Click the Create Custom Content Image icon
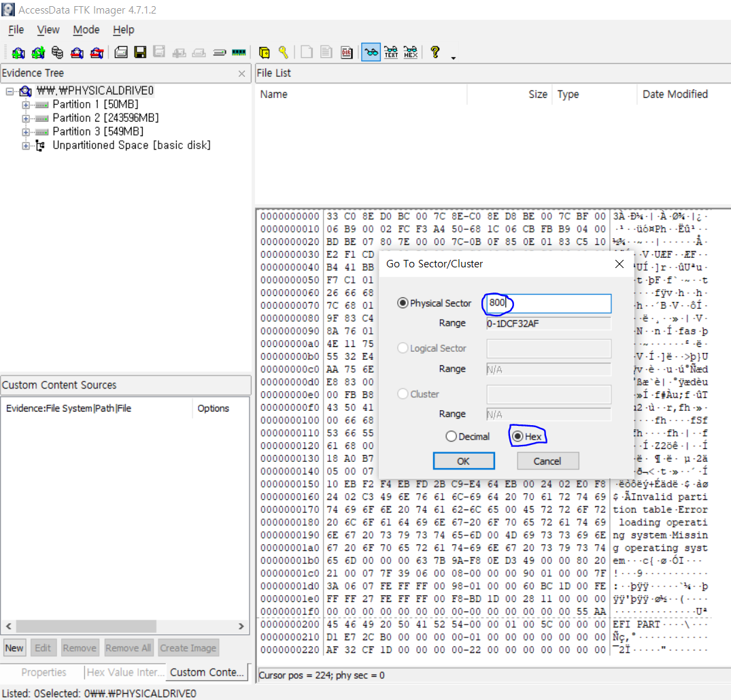The height and width of the screenshot is (700, 731). 199,52
